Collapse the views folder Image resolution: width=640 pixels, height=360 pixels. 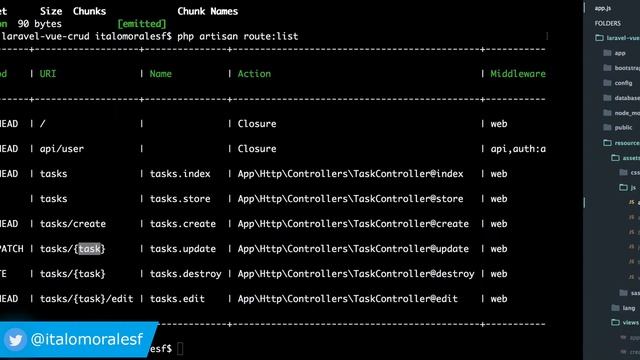click(x=625, y=323)
